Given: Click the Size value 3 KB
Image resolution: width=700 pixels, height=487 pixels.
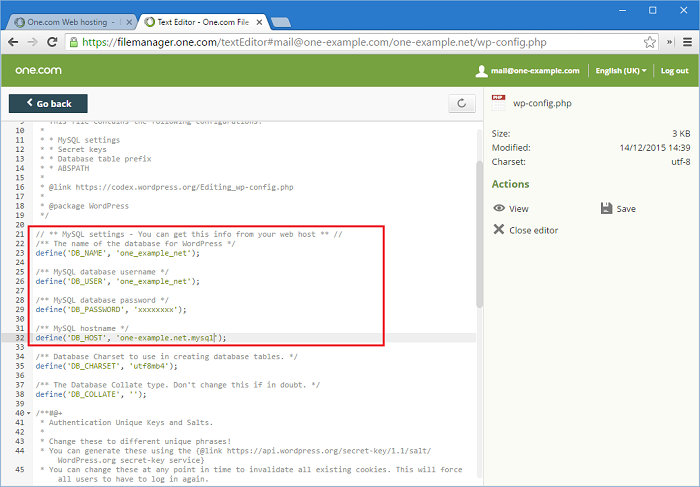Looking at the screenshot, I should (681, 133).
